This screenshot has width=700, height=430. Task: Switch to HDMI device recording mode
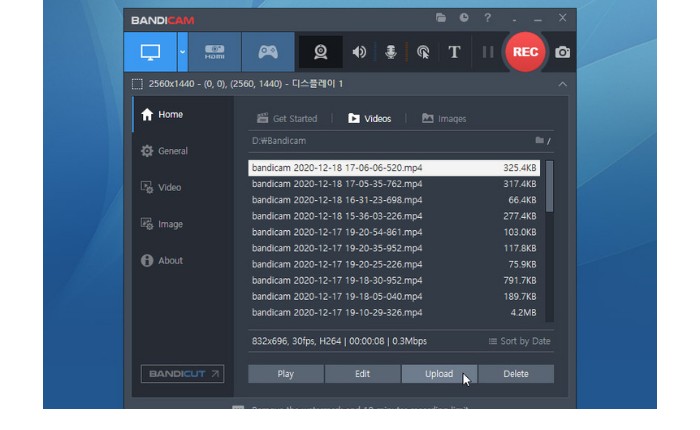click(x=215, y=52)
